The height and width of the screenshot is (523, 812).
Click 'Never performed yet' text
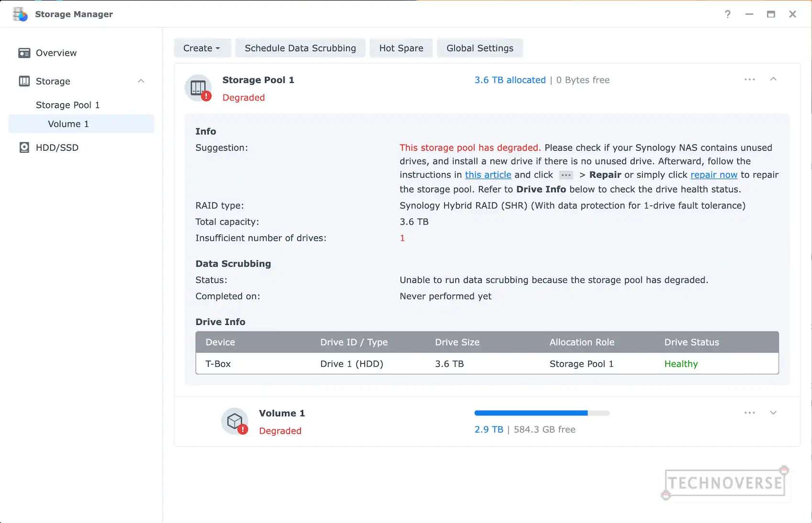coord(445,297)
